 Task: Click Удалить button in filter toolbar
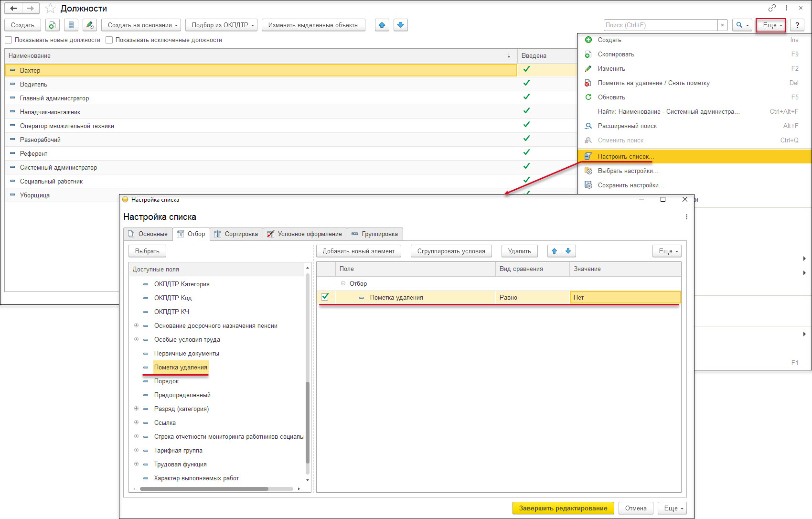point(520,251)
